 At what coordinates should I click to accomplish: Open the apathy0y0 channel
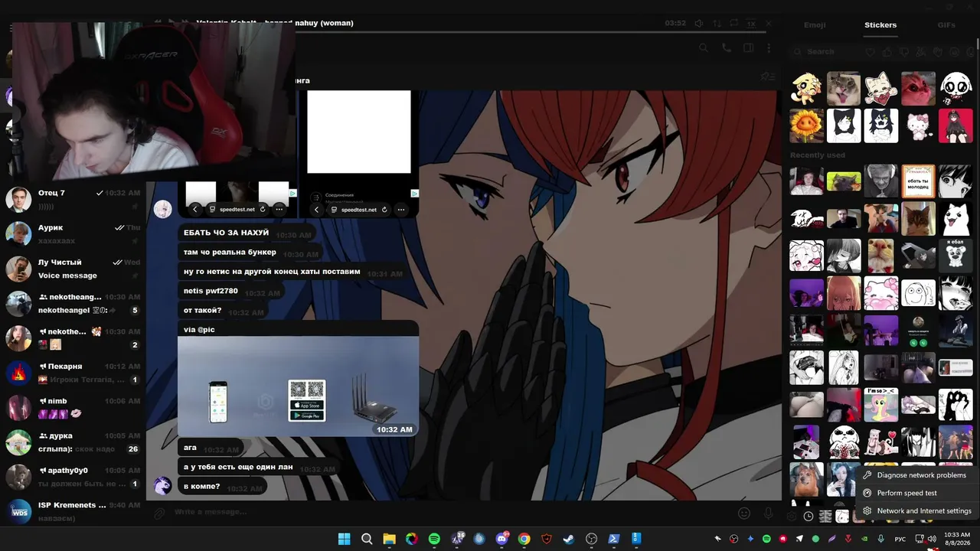click(73, 477)
